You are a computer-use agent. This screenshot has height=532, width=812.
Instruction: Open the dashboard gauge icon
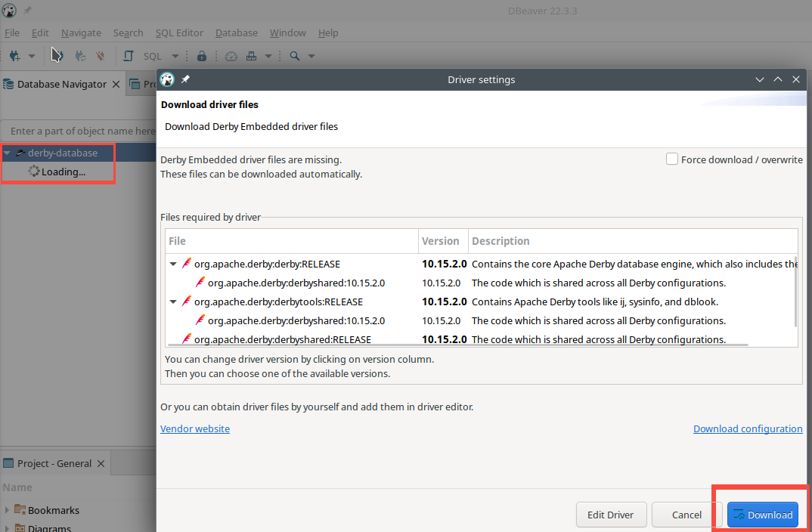click(231, 56)
